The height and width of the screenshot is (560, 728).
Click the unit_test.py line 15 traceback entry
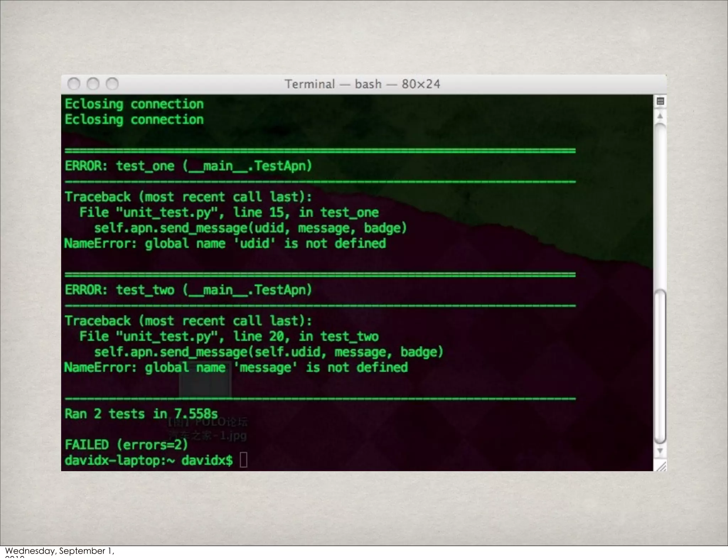pos(229,212)
